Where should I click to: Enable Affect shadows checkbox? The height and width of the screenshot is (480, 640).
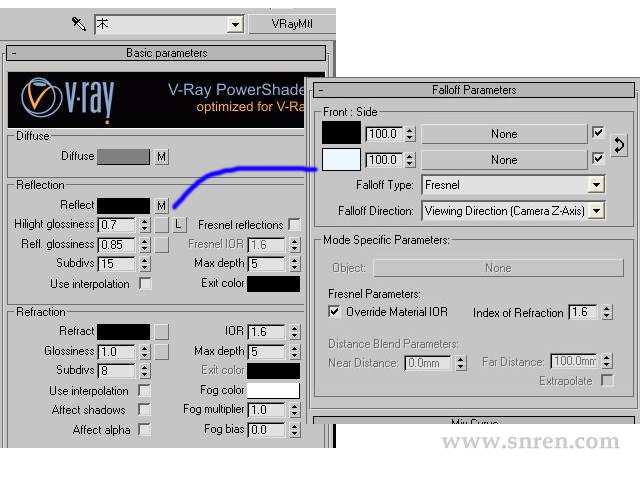[x=144, y=409]
